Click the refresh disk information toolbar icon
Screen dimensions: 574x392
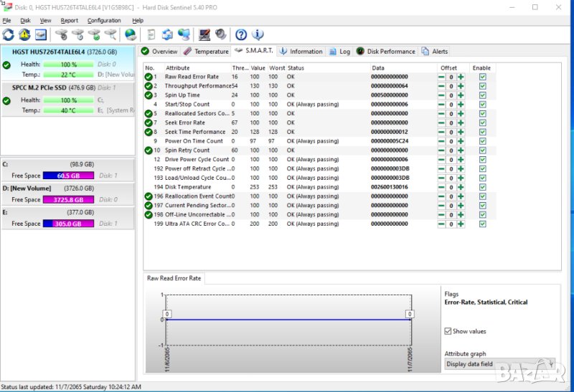pos(8,34)
